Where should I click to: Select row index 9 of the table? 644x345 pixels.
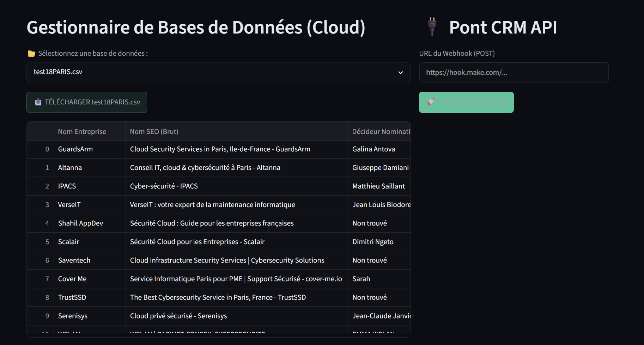pos(41,316)
